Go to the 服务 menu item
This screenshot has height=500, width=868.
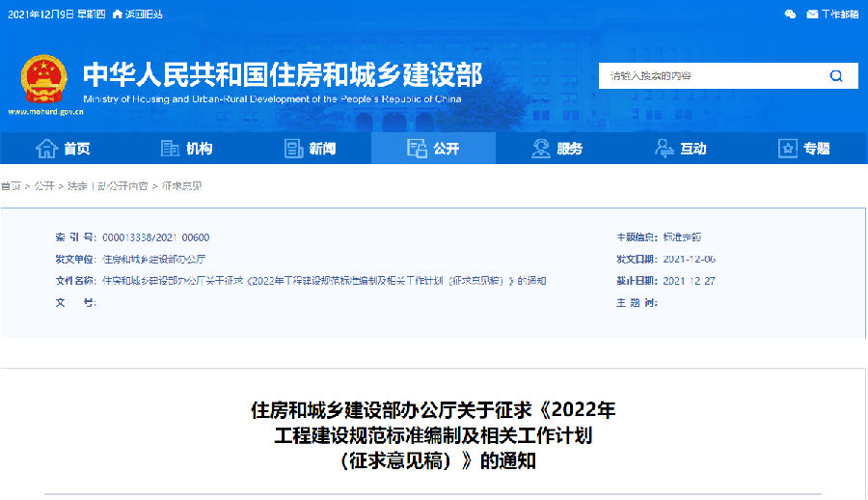coord(569,149)
